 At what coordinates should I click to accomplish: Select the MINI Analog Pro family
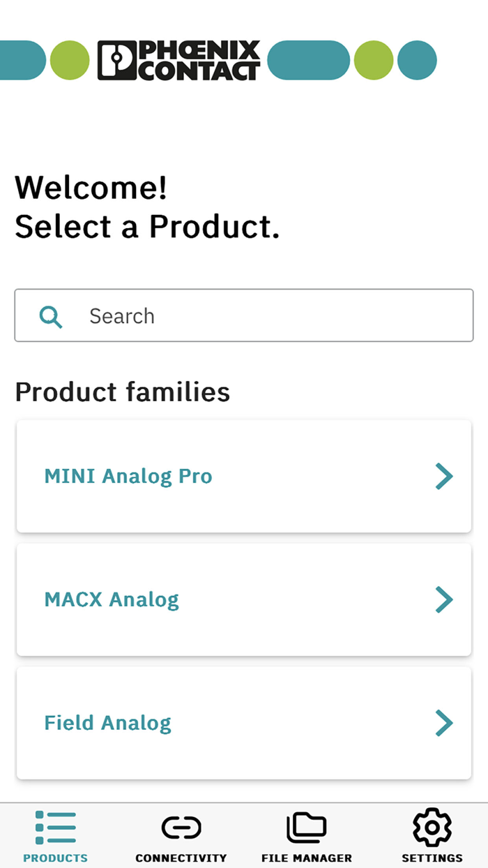[x=128, y=477]
